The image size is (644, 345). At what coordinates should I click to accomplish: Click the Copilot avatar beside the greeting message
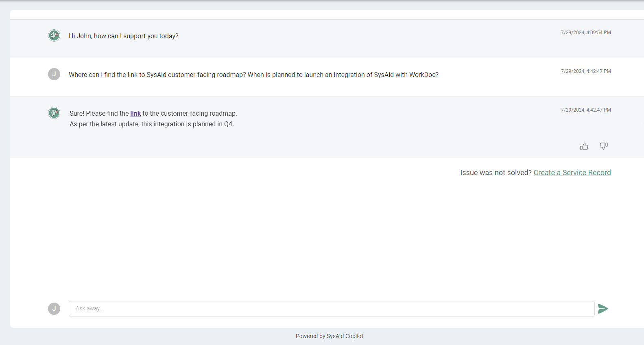point(54,35)
